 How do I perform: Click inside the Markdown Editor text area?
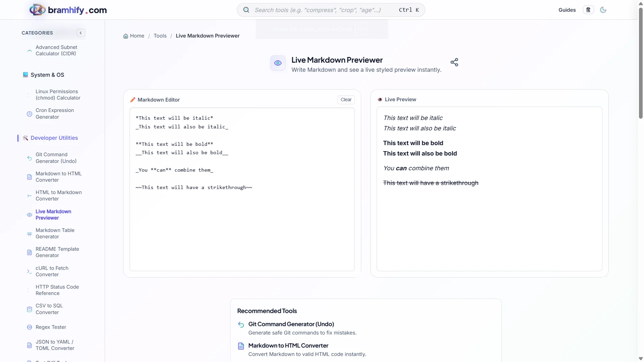(x=242, y=189)
